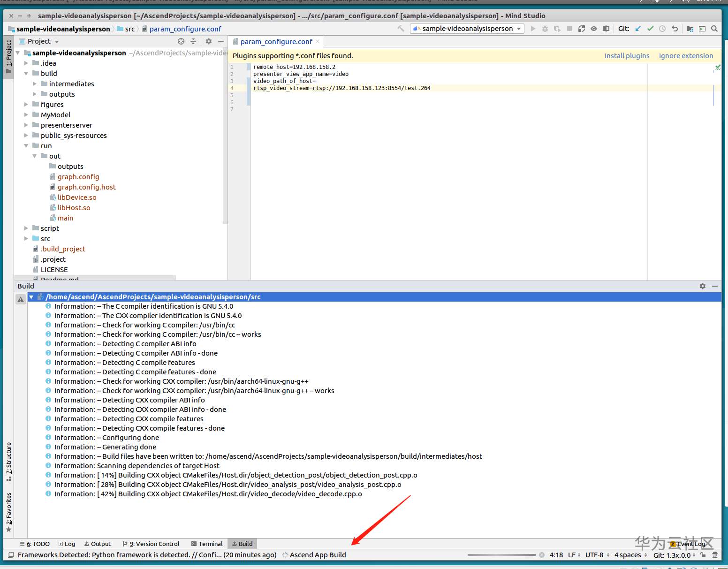Open Git history clock icon
The image size is (728, 569).
pyautogui.click(x=662, y=29)
